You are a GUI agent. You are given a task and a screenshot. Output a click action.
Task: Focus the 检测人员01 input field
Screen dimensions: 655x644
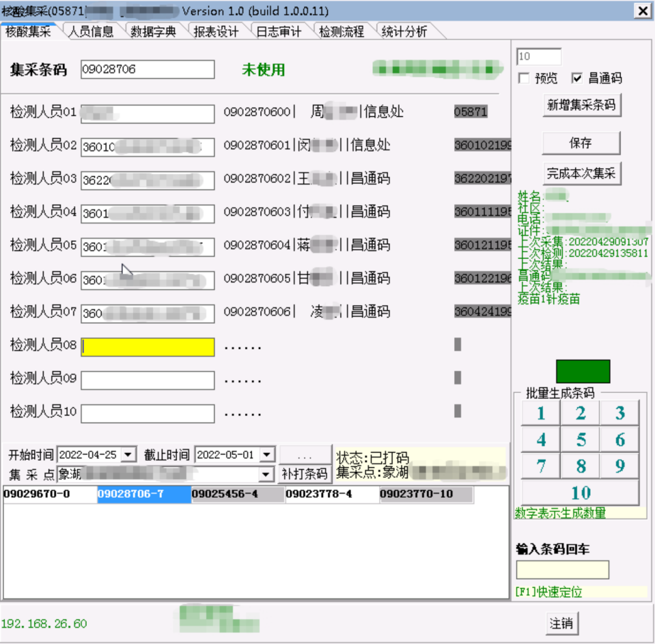pos(147,113)
